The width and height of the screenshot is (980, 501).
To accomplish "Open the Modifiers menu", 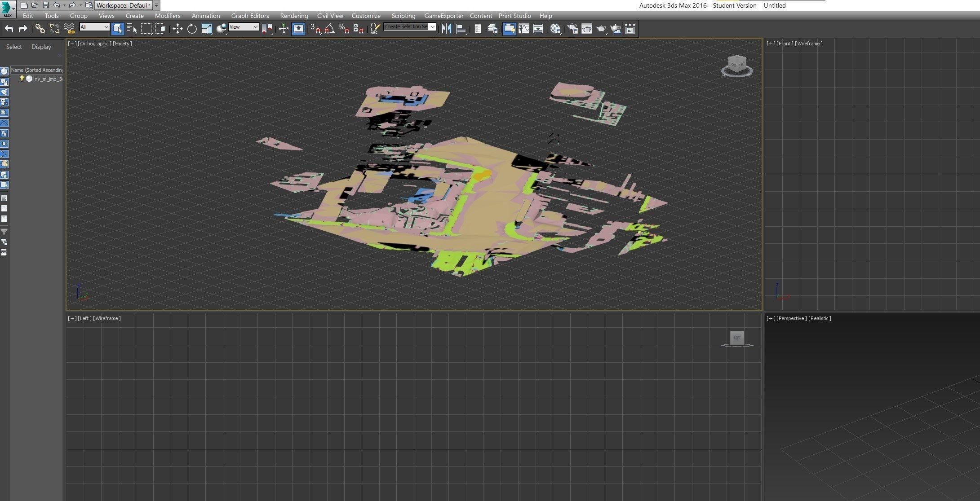I will click(x=168, y=16).
